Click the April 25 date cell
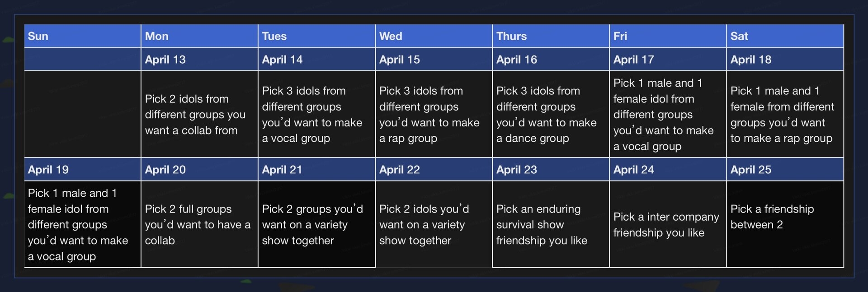 785,170
